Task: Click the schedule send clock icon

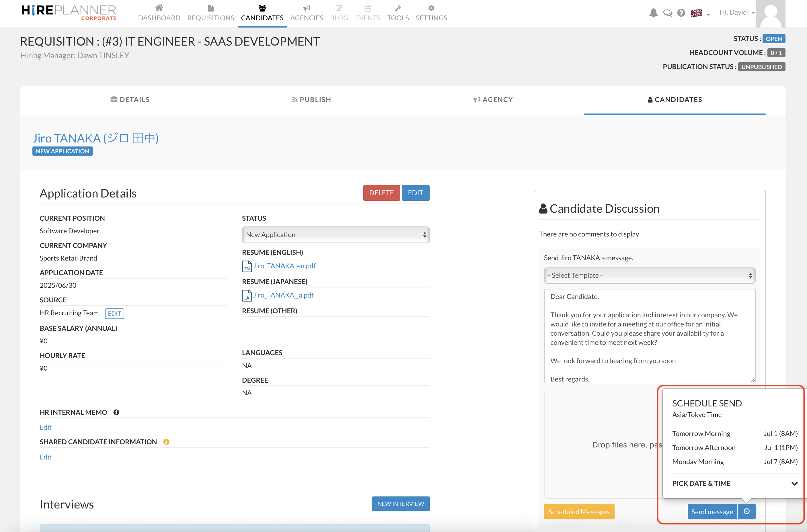Action: pyautogui.click(x=746, y=511)
